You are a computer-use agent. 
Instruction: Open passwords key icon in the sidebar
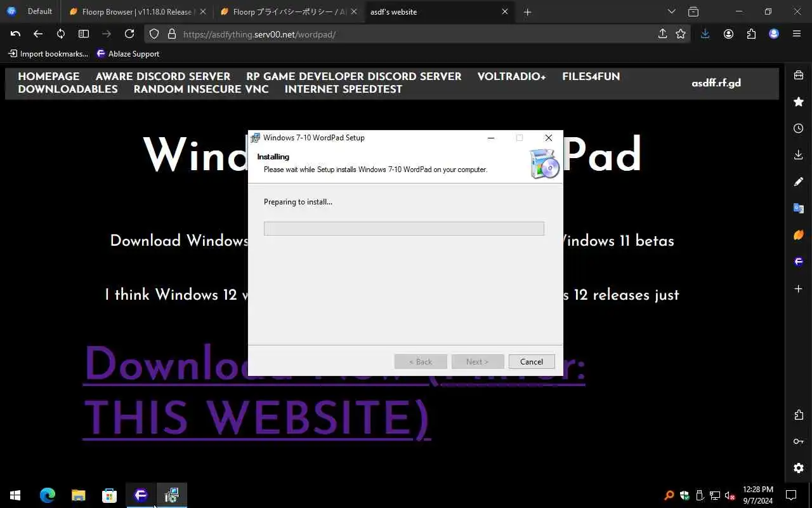(799, 441)
